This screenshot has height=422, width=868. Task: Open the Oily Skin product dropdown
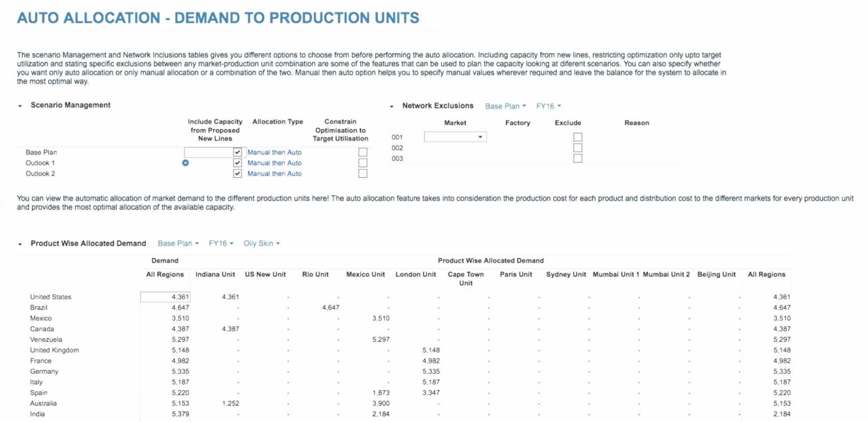[261, 244]
